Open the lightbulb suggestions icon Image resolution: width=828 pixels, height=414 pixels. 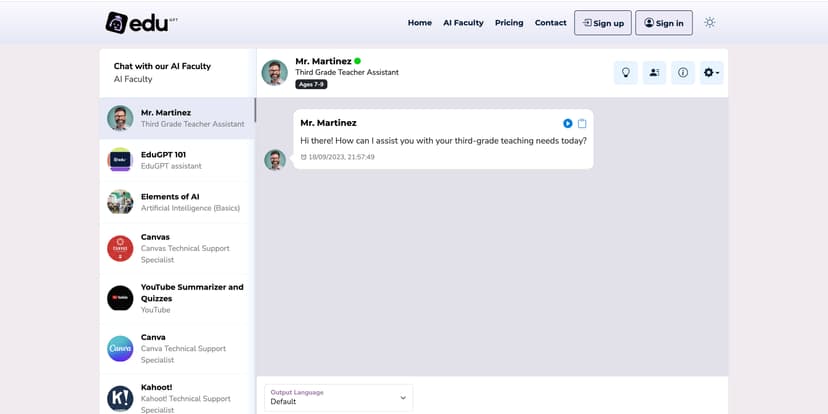click(x=626, y=73)
